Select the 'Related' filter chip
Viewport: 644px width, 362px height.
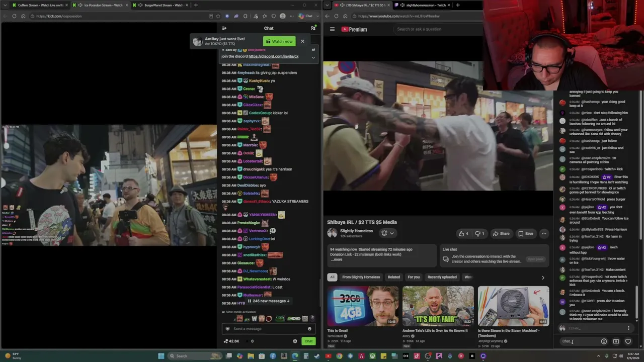[394, 277]
